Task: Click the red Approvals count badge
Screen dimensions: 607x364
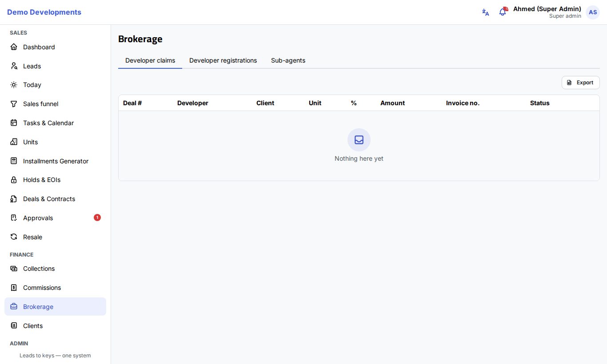Action: pos(97,218)
